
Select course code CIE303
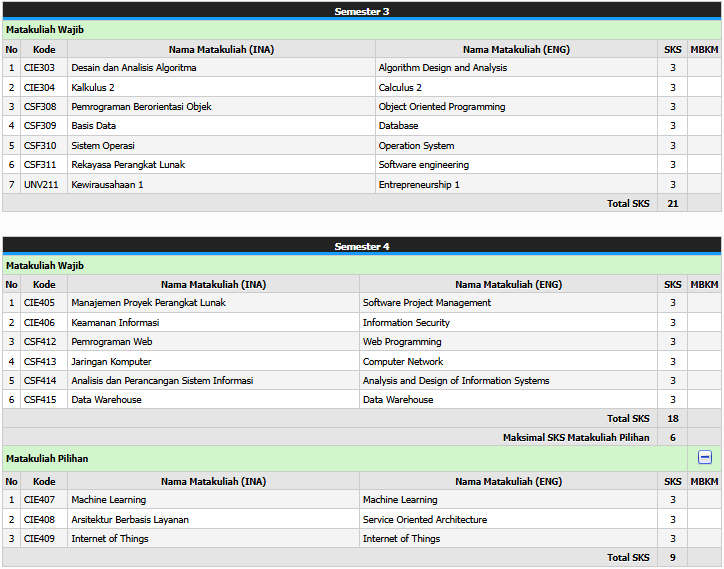pyautogui.click(x=40, y=68)
